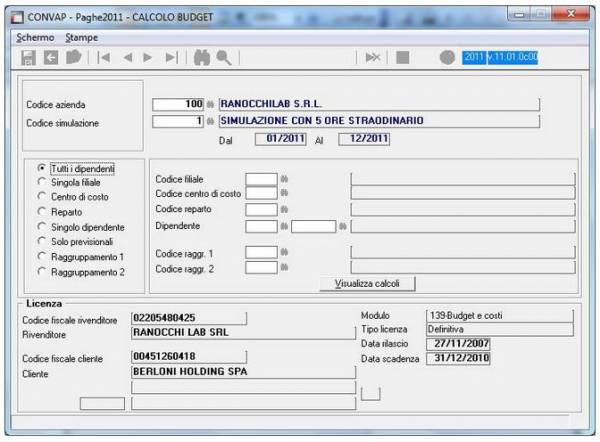
Task: Click the Codice centro di costo input field
Action: point(261,193)
